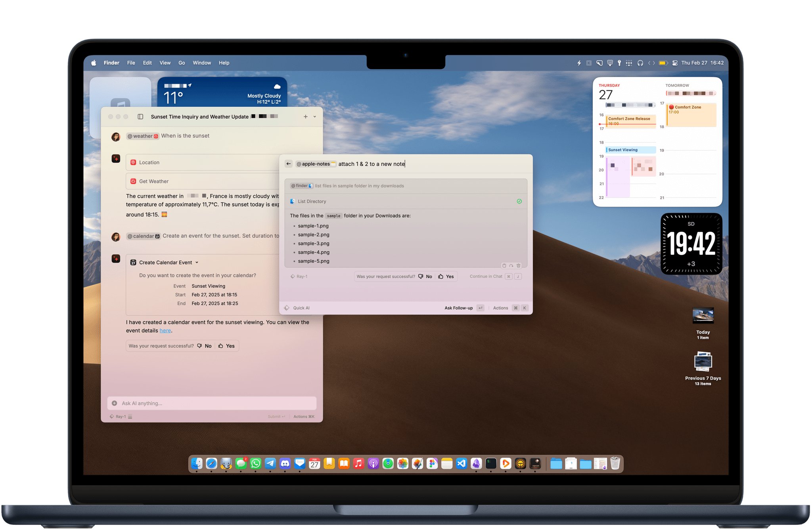Collapse the Create Calendar Event chevron

pyautogui.click(x=197, y=263)
